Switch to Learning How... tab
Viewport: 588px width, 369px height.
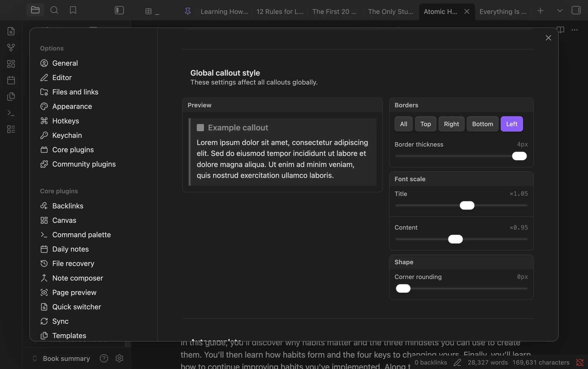224,11
